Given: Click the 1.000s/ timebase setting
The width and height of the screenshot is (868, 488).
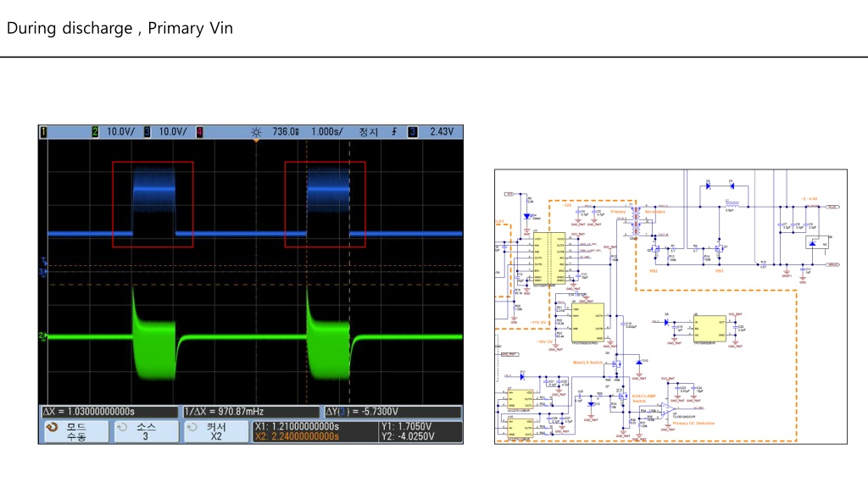Looking at the screenshot, I should pos(326,132).
